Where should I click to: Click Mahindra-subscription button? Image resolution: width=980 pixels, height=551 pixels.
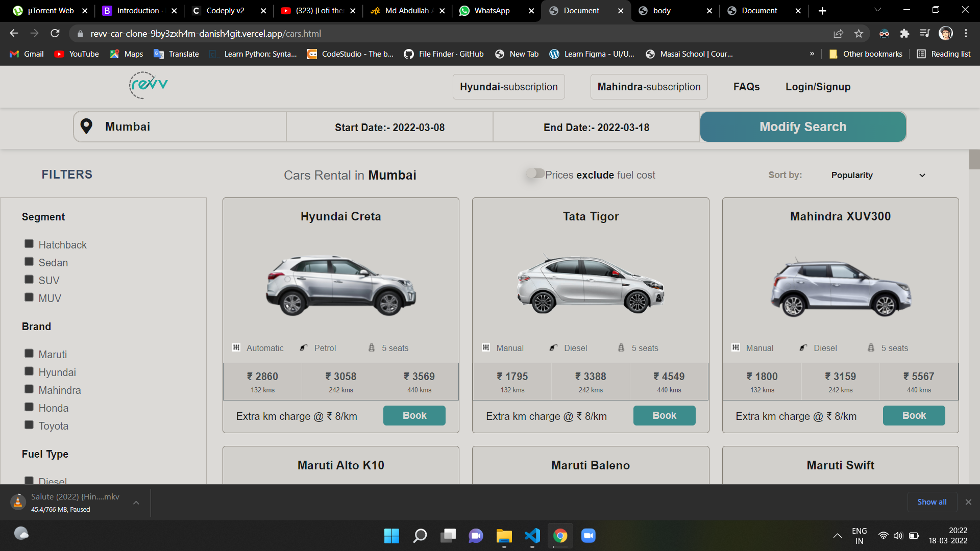(x=649, y=87)
